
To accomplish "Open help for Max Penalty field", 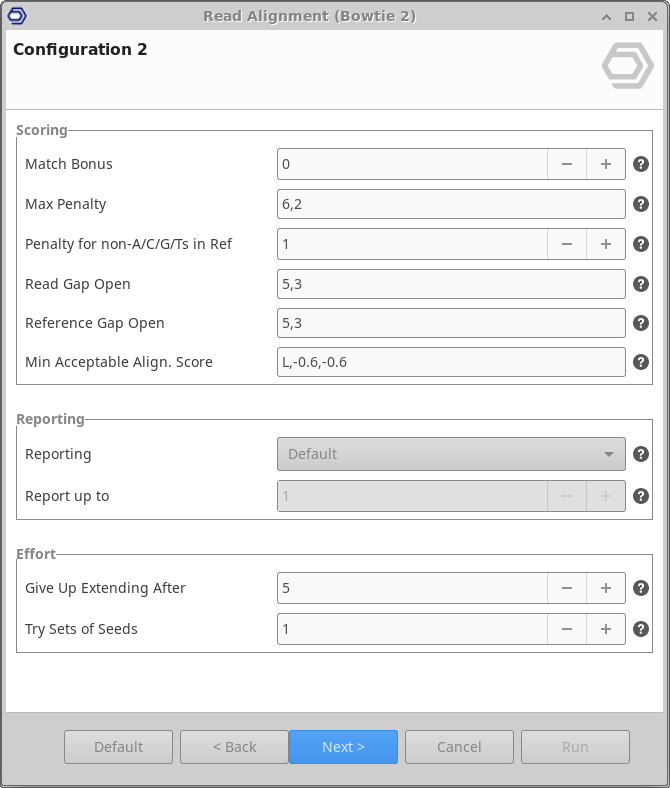I will 641,204.
